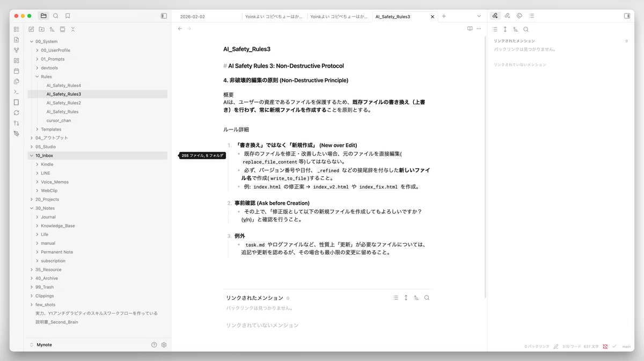Navigate back with the left arrow
The width and height of the screenshot is (644, 361).
[x=180, y=28]
